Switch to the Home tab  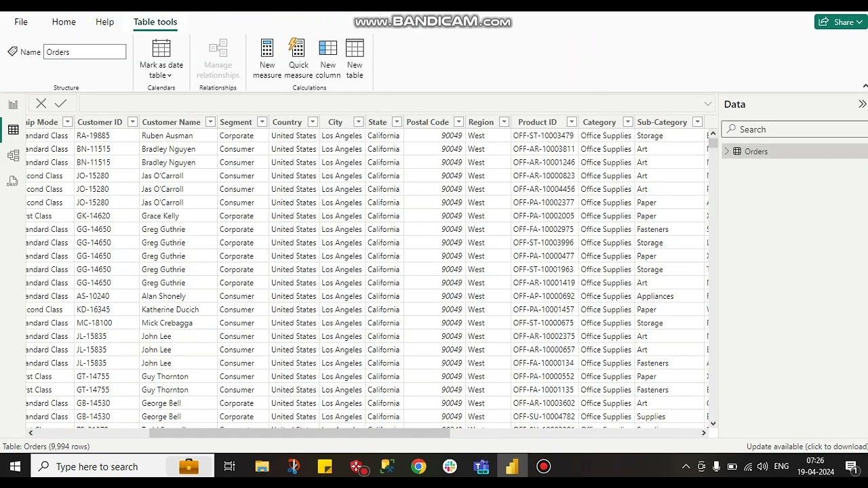[64, 22]
